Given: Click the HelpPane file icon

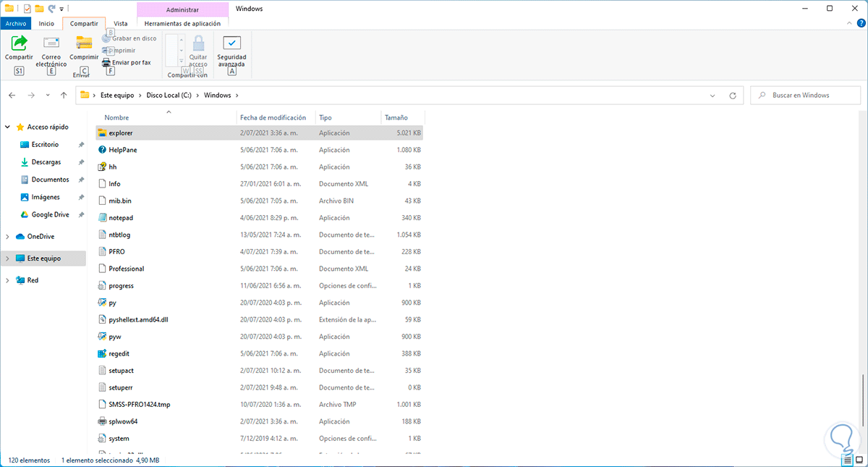Looking at the screenshot, I should [x=102, y=150].
